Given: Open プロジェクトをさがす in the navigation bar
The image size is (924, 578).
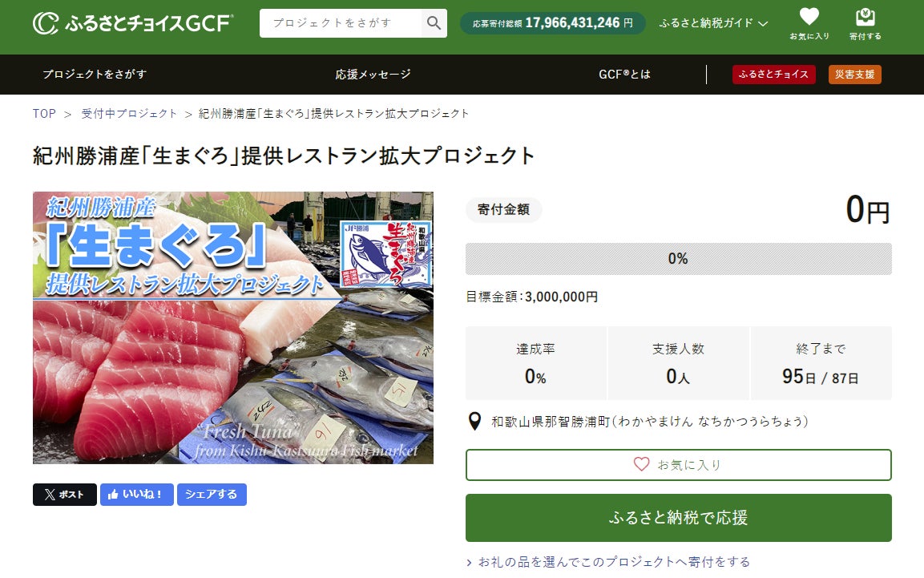Looking at the screenshot, I should point(95,75).
